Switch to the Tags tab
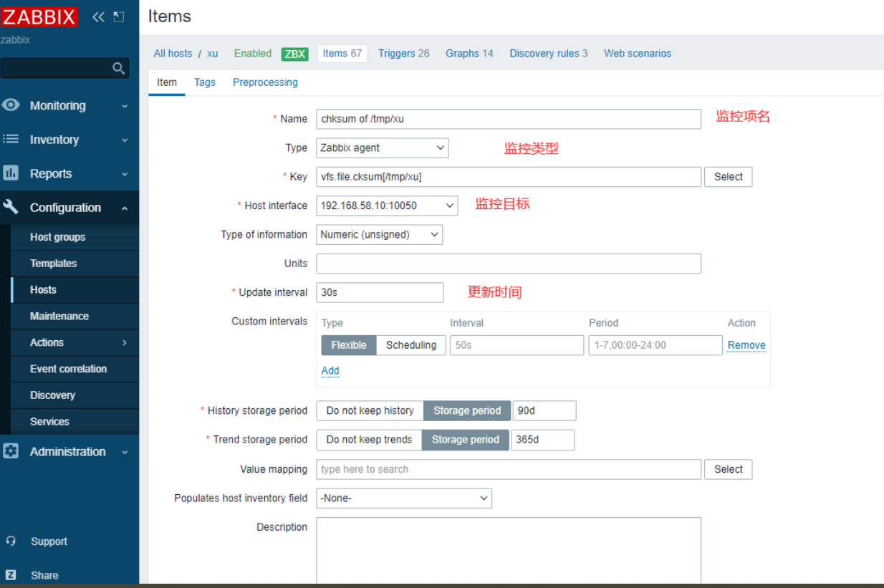Image resolution: width=884 pixels, height=588 pixels. click(205, 82)
